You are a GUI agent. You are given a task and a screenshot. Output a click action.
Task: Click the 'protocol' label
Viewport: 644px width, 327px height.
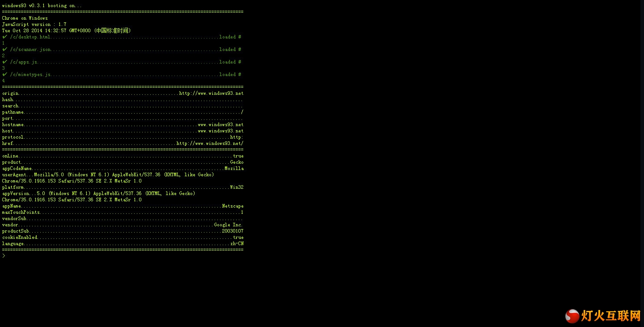pos(13,137)
